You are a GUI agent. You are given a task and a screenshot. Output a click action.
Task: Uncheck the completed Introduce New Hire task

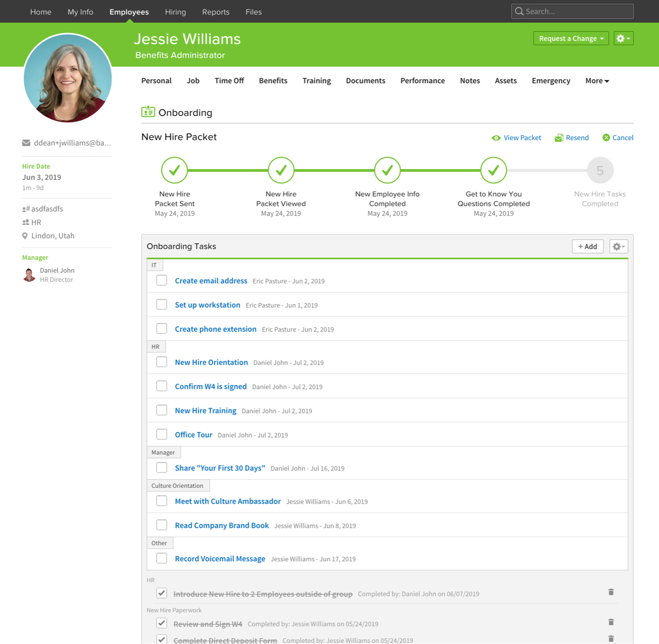161,593
